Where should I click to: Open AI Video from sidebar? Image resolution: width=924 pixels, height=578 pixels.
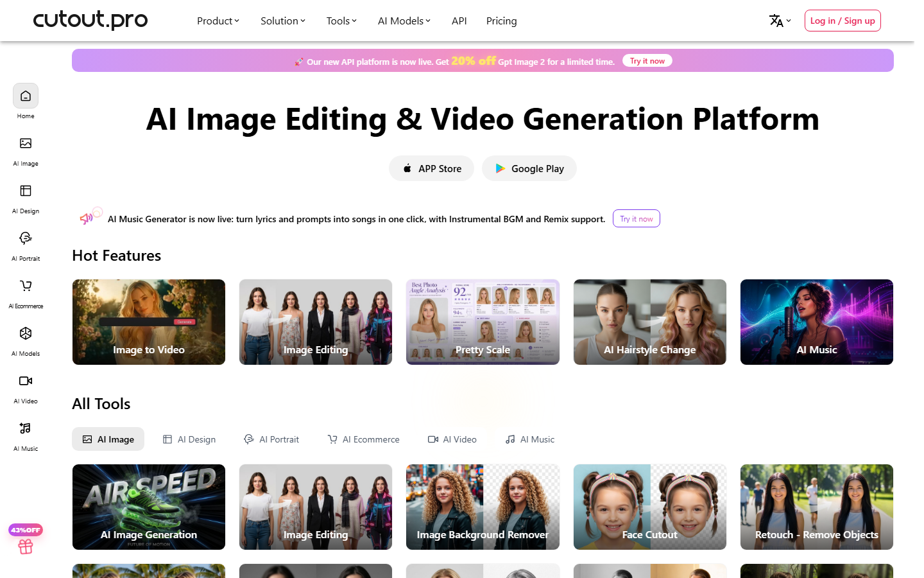(26, 381)
